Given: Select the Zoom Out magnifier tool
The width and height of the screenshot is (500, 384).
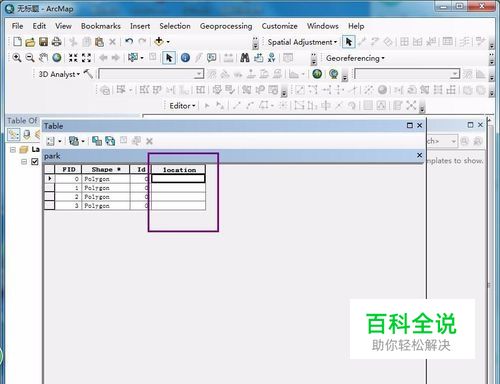Looking at the screenshot, I should 30,58.
